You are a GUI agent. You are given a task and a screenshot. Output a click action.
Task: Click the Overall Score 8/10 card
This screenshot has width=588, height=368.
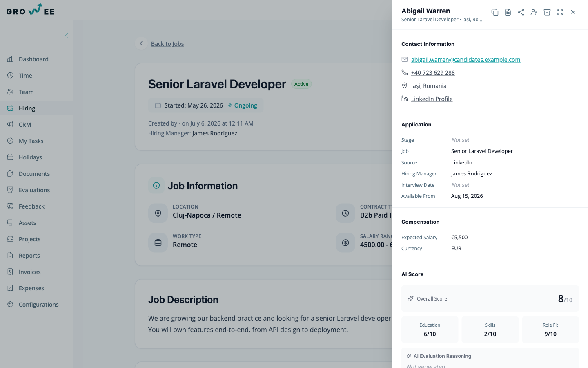(490, 298)
